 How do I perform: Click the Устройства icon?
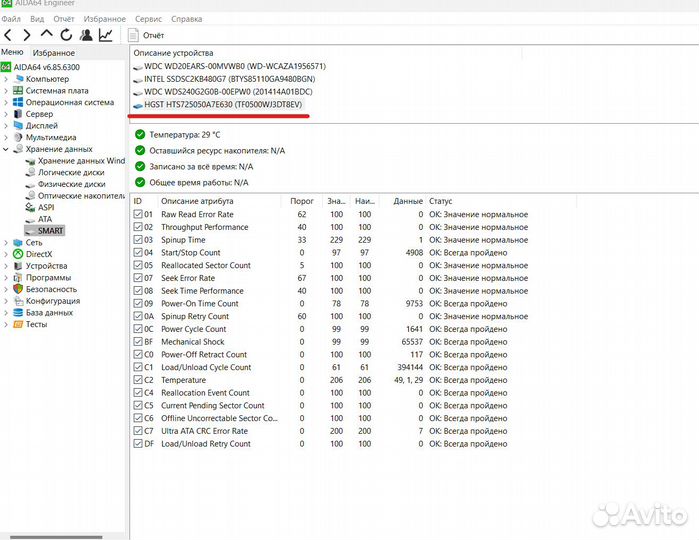click(18, 266)
